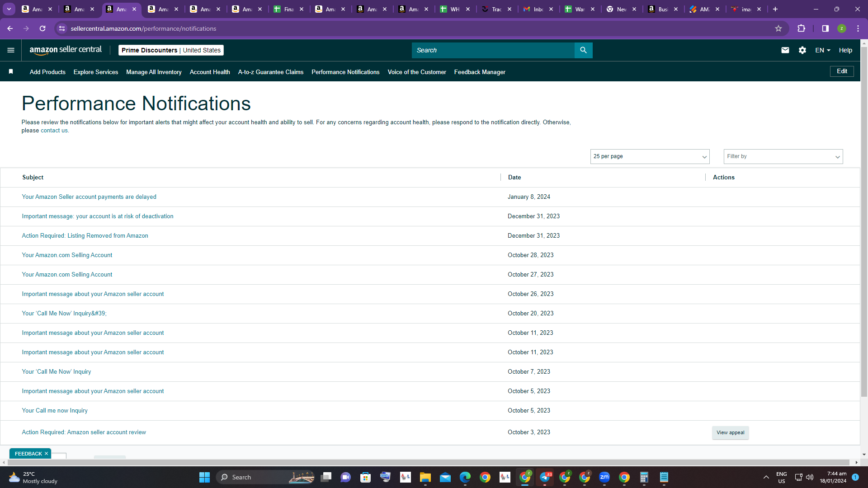Open 'account payments are delayed' notification
This screenshot has height=488, width=868.
[89, 197]
